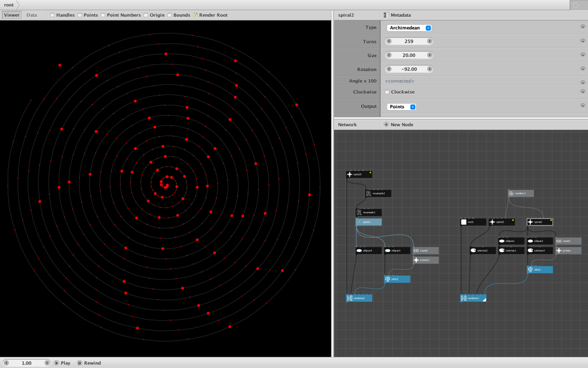This screenshot has height=368, width=588.
Task: Select the combine1 node icon
Action: click(463, 298)
